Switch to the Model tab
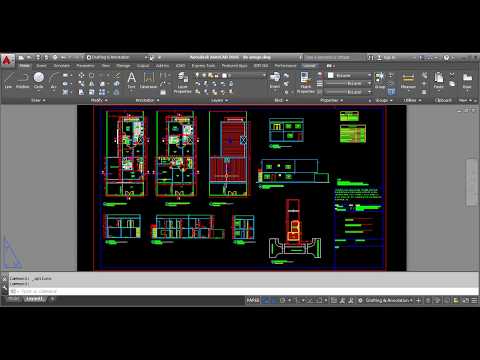480x360 pixels. pyautogui.click(x=13, y=299)
